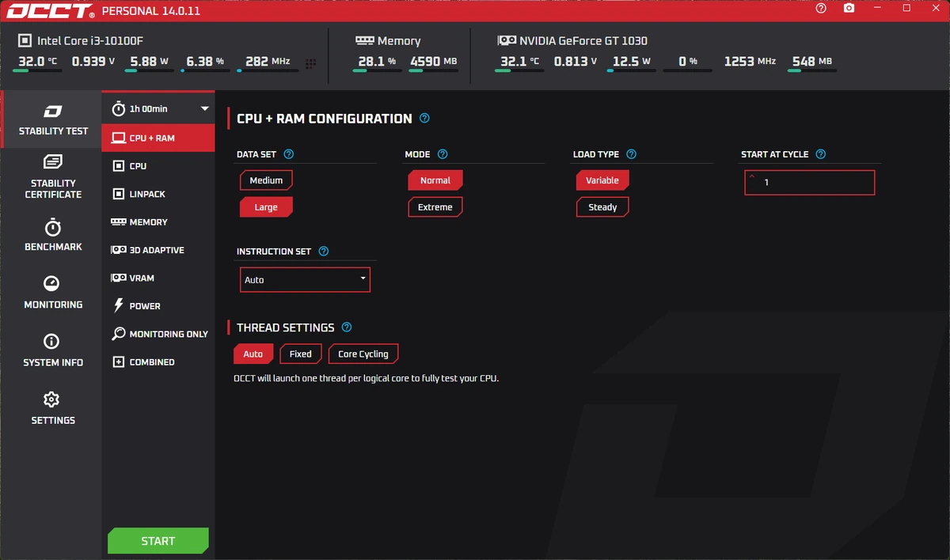Choose Extreme mode

(x=435, y=207)
